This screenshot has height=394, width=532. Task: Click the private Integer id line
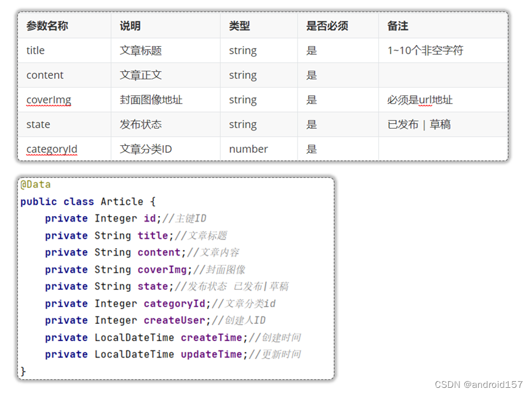tap(125, 219)
